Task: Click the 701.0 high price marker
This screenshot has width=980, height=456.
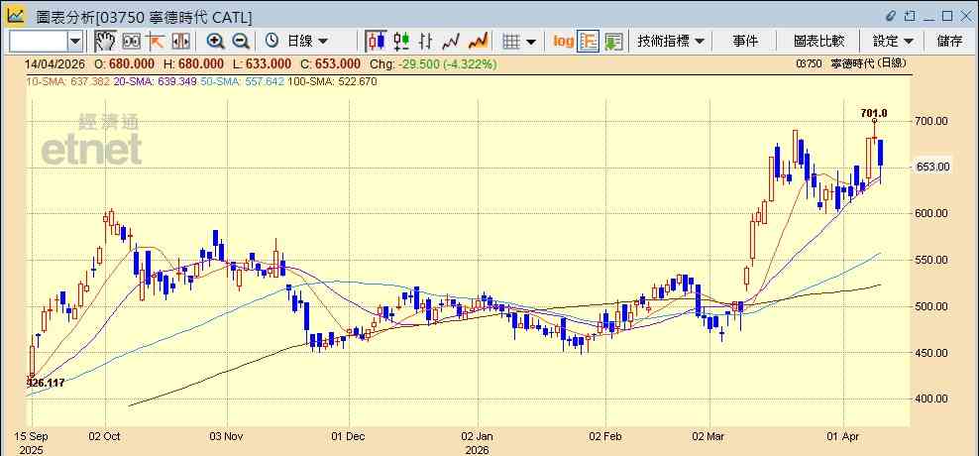Action: coord(874,113)
